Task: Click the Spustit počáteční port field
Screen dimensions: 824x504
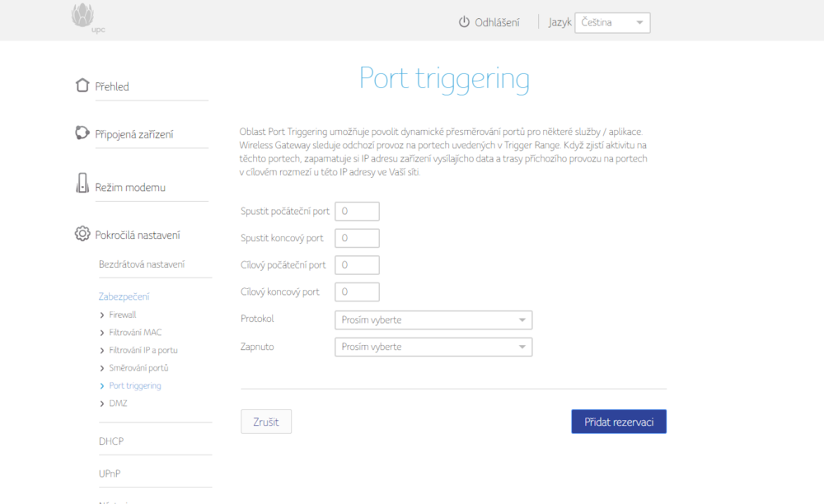Action: click(x=357, y=212)
